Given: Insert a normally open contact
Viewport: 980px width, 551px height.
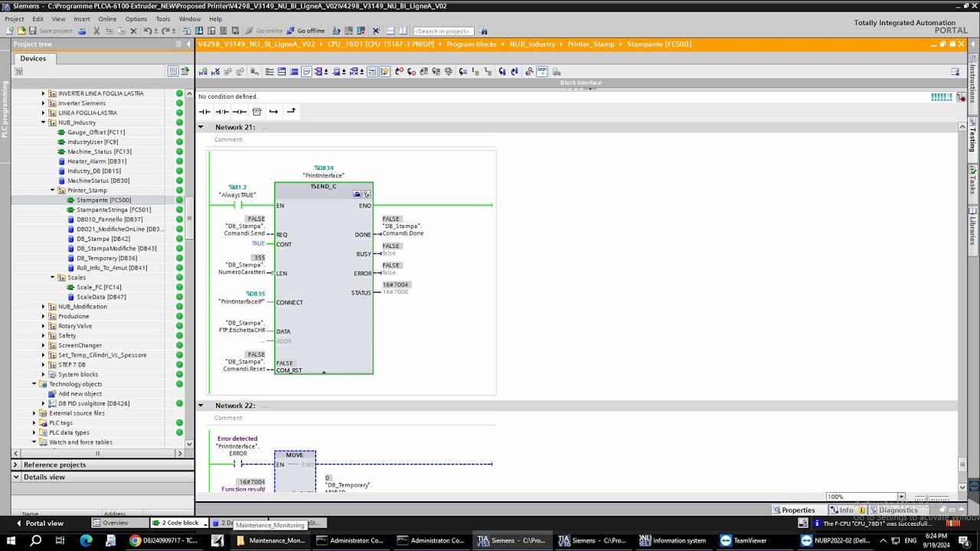Looking at the screenshot, I should pyautogui.click(x=204, y=112).
